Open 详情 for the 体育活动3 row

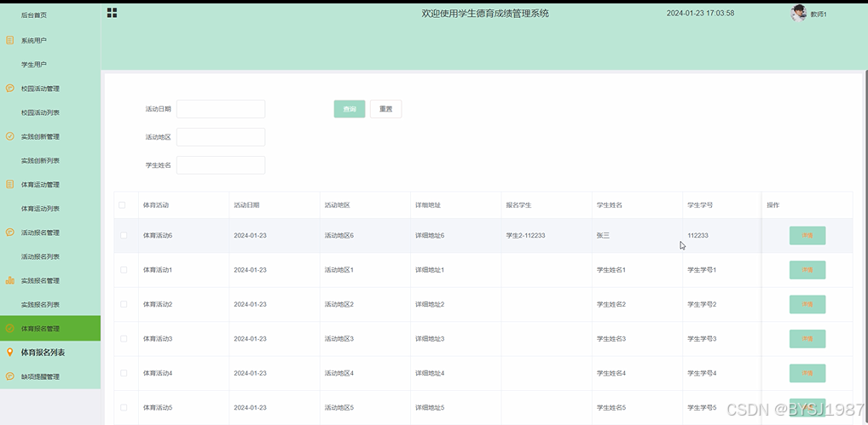[807, 338]
